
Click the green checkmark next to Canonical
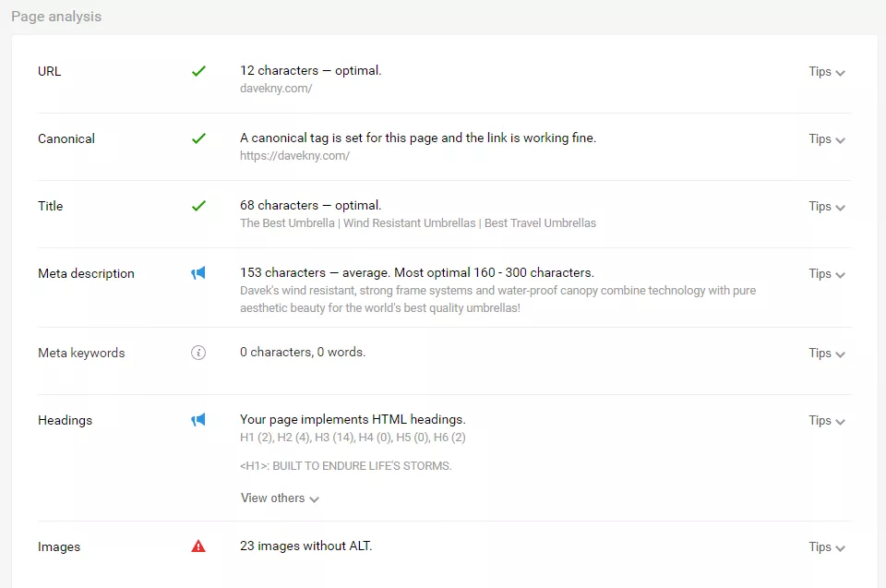pos(198,138)
